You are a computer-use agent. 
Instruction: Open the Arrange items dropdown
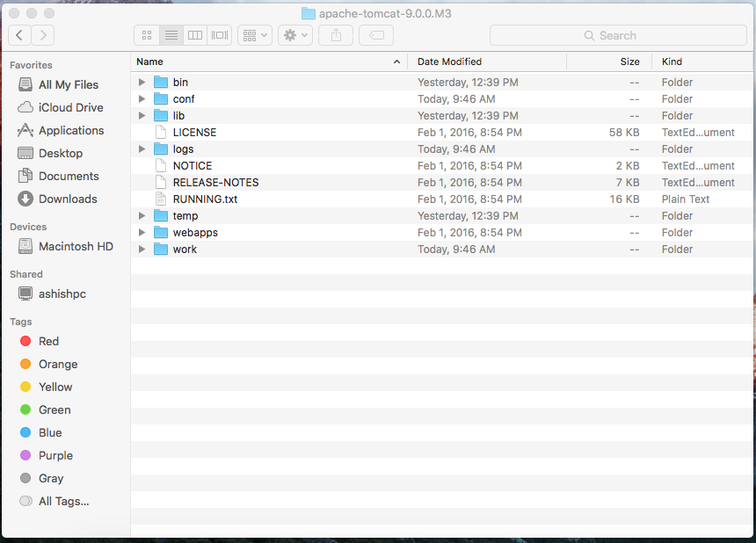coord(255,35)
